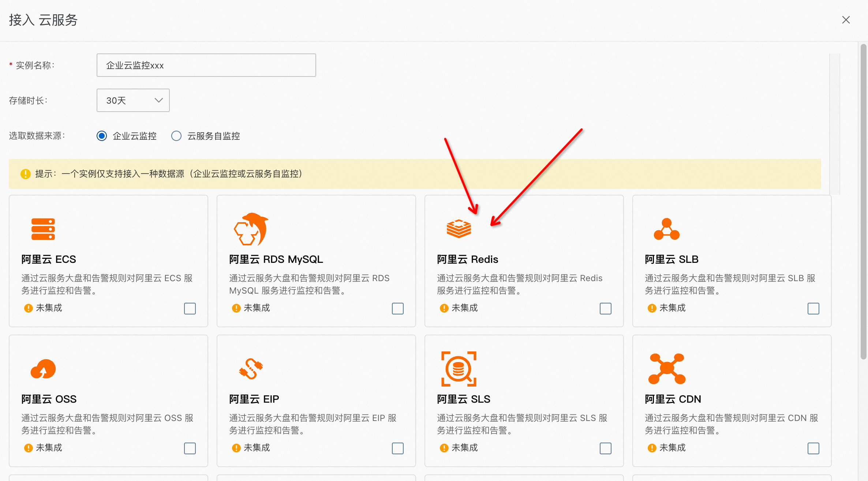Click the 未集成 status icon on the SLB card

pos(652,308)
